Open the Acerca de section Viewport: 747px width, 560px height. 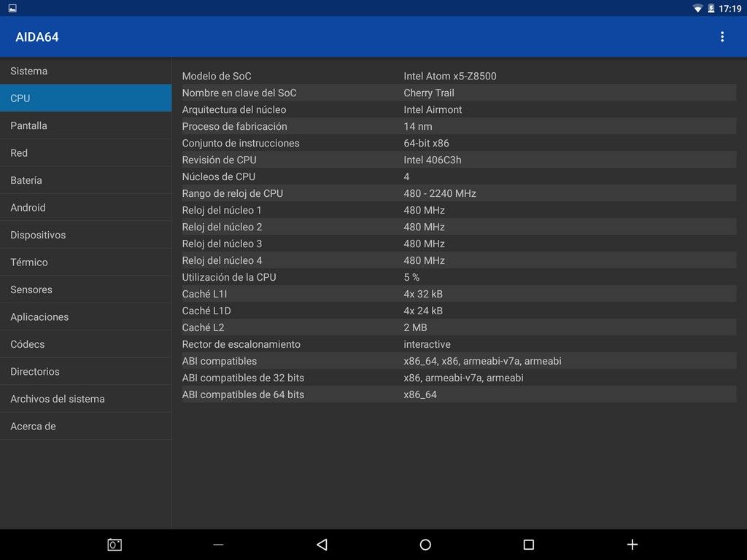coord(86,426)
